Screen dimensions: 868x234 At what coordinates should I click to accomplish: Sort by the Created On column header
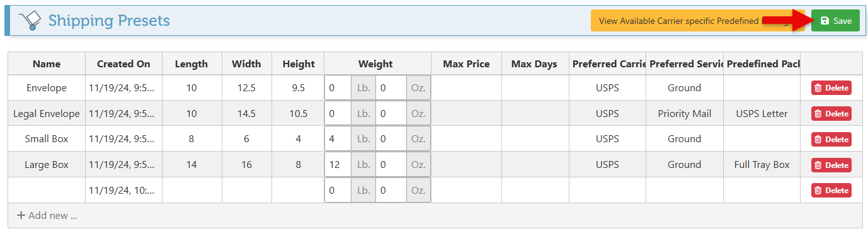(x=123, y=64)
